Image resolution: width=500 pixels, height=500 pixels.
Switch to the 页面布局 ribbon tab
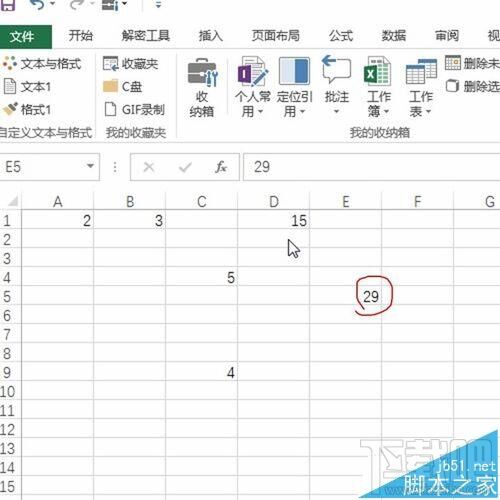(x=276, y=36)
